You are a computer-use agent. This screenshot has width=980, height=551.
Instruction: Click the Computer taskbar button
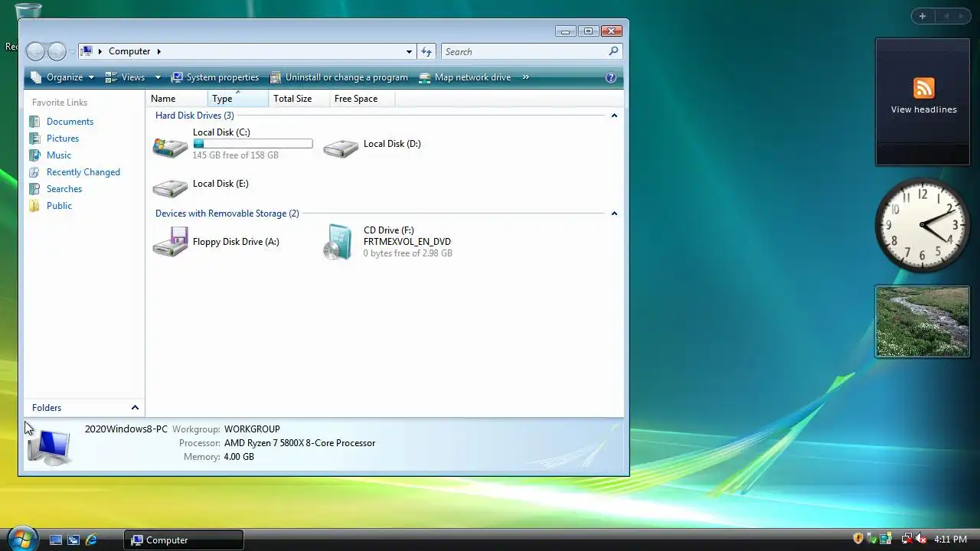184,540
